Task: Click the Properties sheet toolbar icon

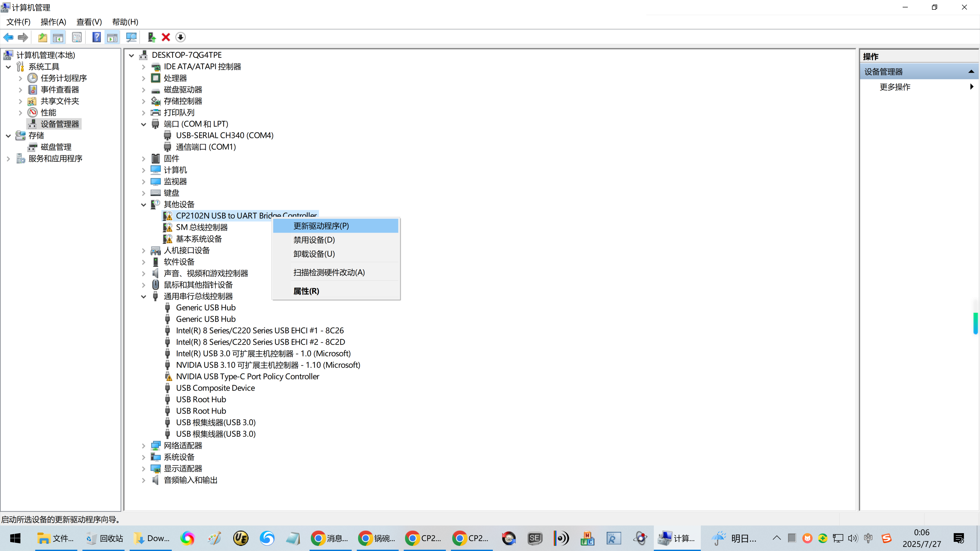Action: tap(77, 37)
